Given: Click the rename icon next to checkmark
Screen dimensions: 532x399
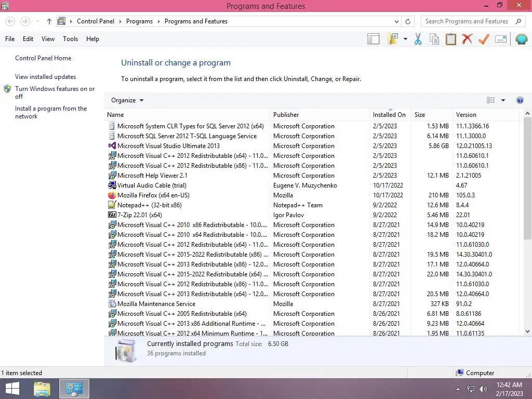Looking at the screenshot, I should pos(501,39).
